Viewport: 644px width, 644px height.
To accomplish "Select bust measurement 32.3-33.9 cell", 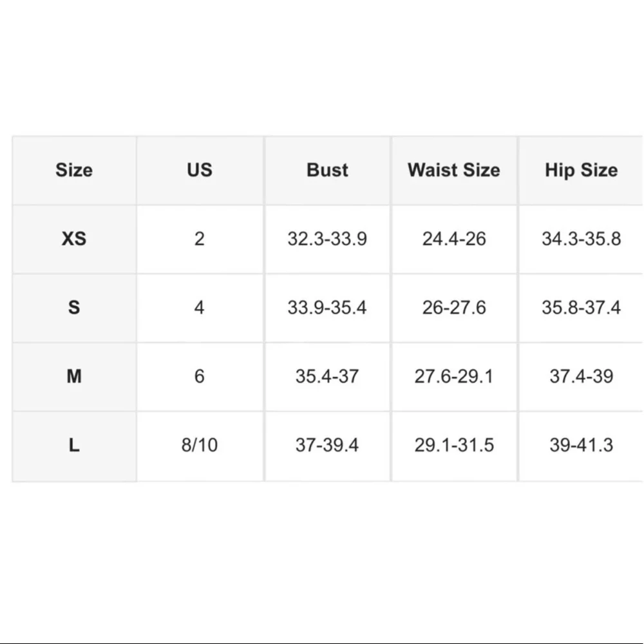I will (327, 239).
